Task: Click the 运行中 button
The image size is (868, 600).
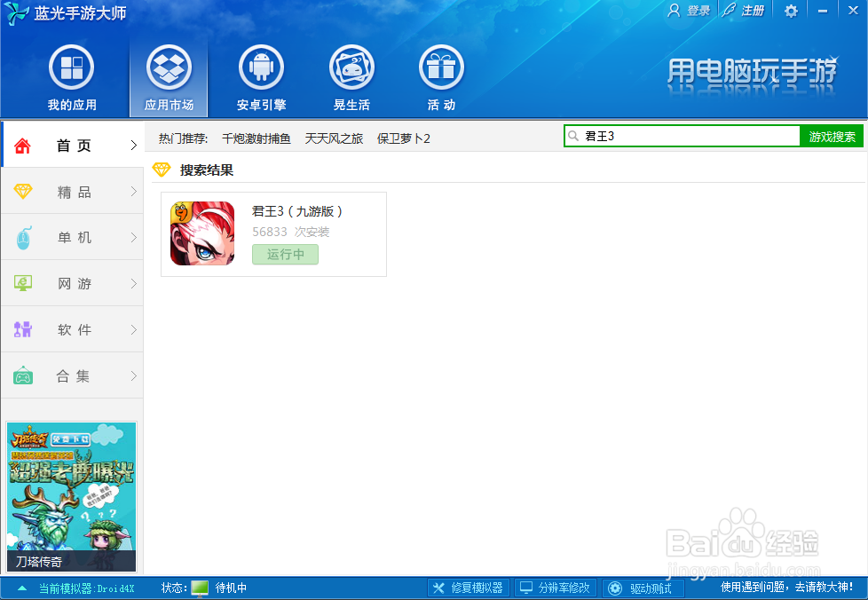Action: point(285,255)
